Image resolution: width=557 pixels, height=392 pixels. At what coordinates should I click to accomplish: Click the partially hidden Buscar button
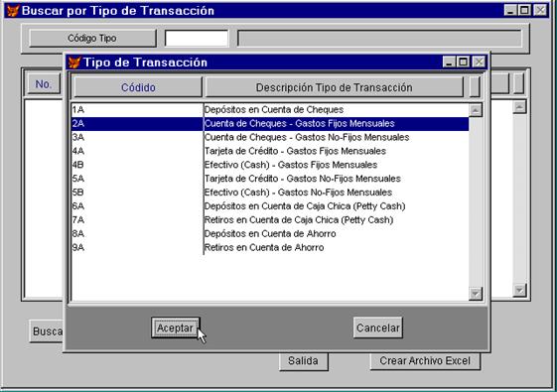(x=47, y=331)
